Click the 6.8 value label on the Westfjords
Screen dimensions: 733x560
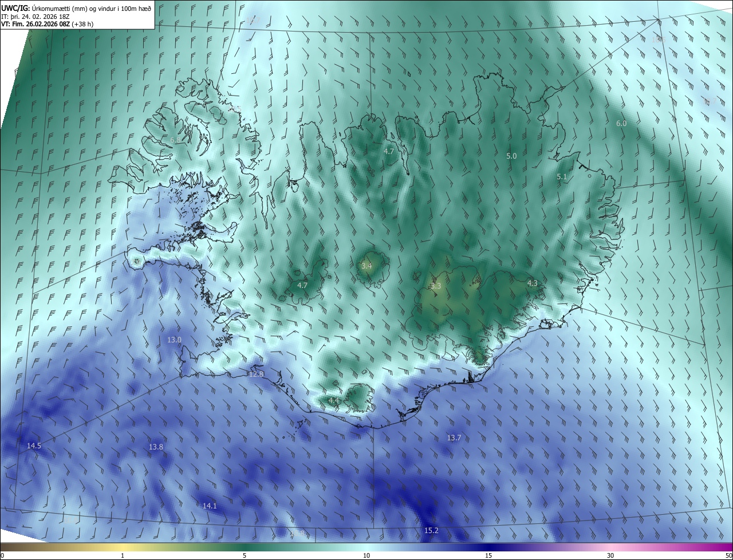pos(175,140)
